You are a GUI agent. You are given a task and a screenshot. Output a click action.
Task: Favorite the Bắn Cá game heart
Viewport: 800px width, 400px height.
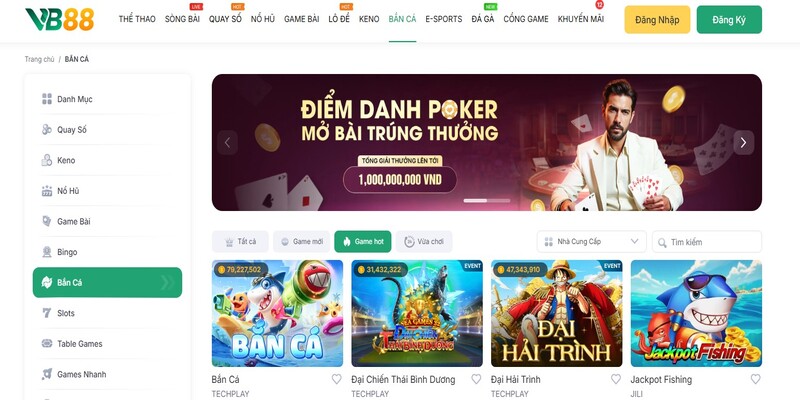[x=337, y=379]
